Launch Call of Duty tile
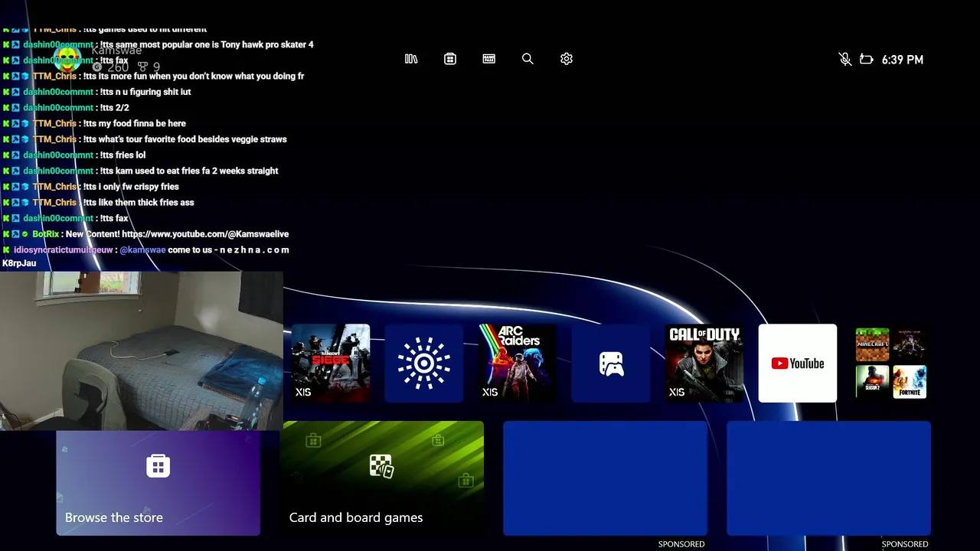The height and width of the screenshot is (551, 980). (704, 363)
